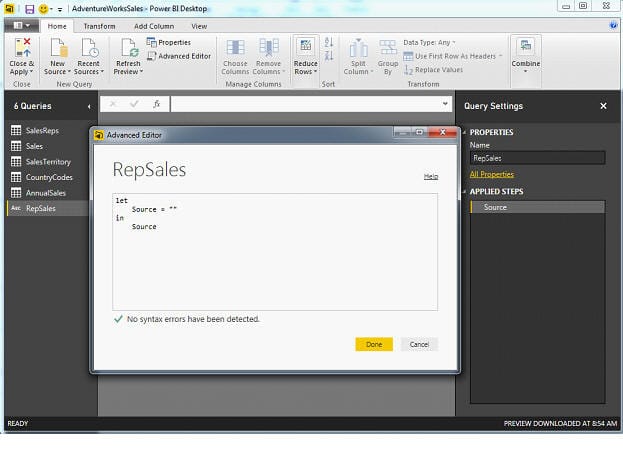The height and width of the screenshot is (451, 623).
Task: Click the formula bar confirm checkmark
Action: click(134, 104)
